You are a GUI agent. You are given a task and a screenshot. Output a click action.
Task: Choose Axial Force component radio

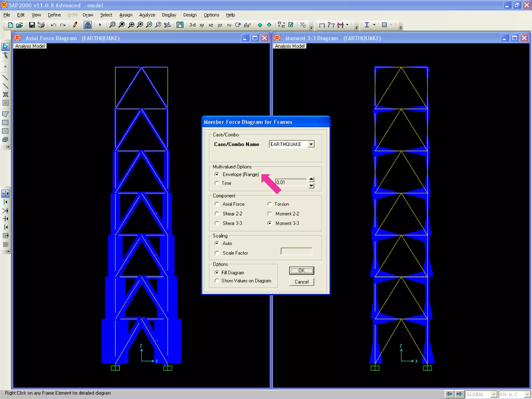(217, 204)
